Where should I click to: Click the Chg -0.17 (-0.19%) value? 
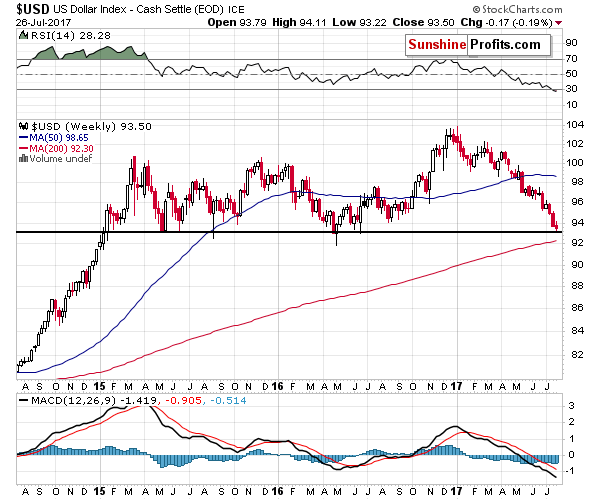506,23
